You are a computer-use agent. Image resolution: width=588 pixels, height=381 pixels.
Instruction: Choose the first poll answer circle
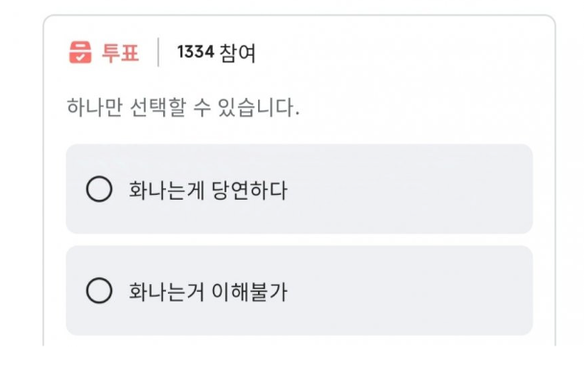tap(99, 189)
